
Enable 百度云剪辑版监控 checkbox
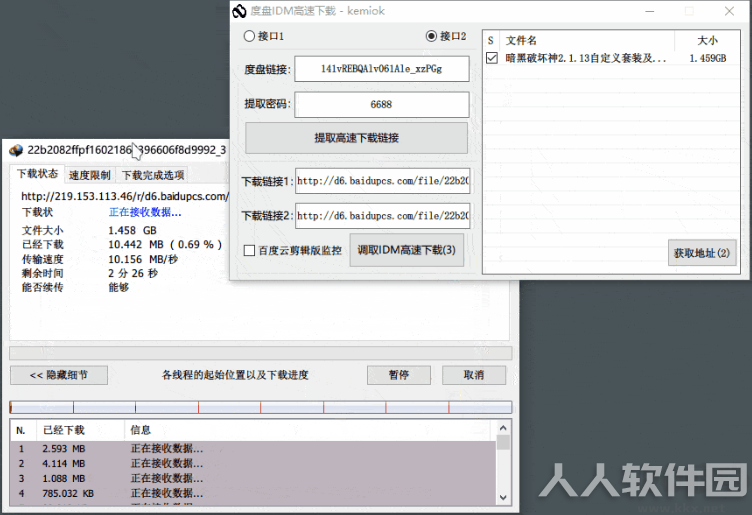pos(249,250)
